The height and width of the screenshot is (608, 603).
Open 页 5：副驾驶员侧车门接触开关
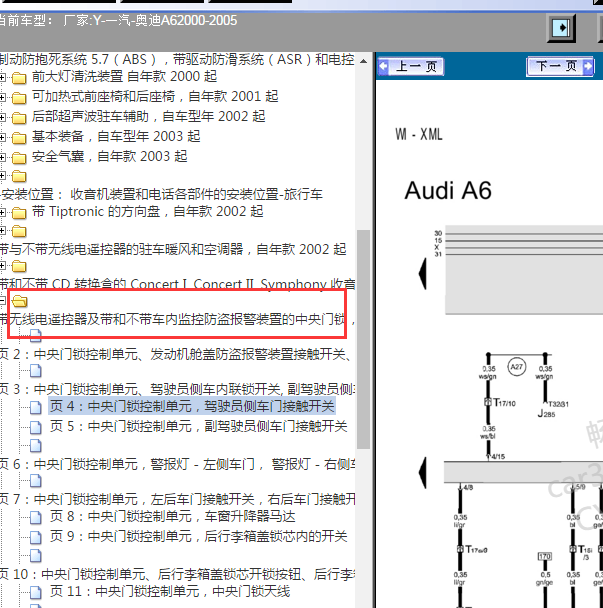(199, 427)
